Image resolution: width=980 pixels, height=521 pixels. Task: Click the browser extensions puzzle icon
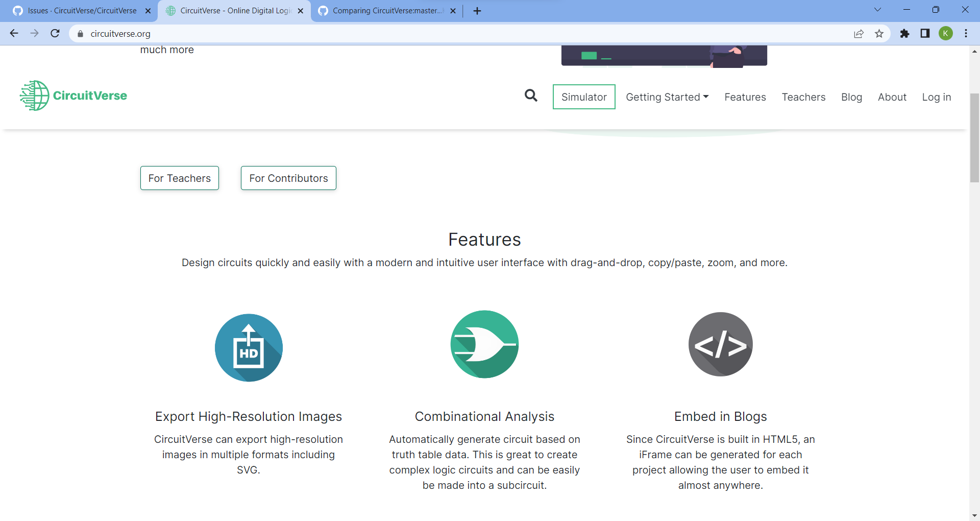(x=904, y=34)
